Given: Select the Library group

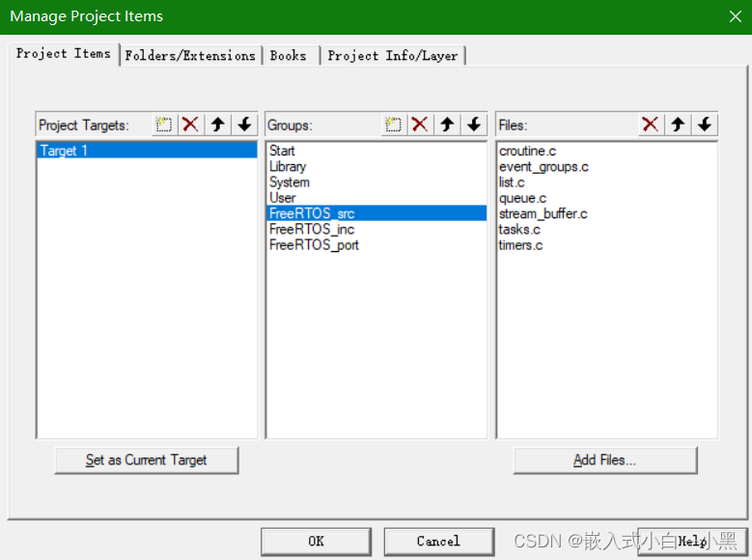Looking at the screenshot, I should [376, 166].
